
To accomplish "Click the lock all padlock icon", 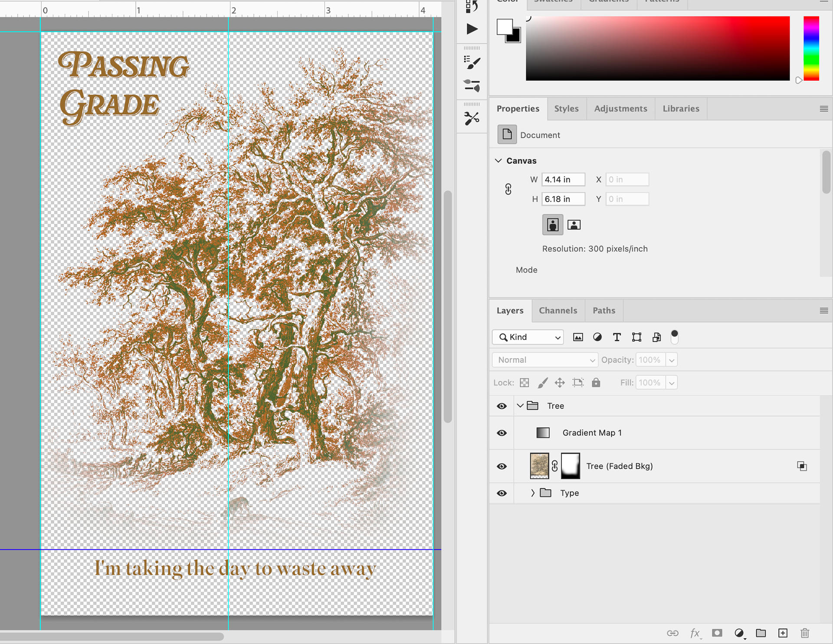I will [596, 382].
